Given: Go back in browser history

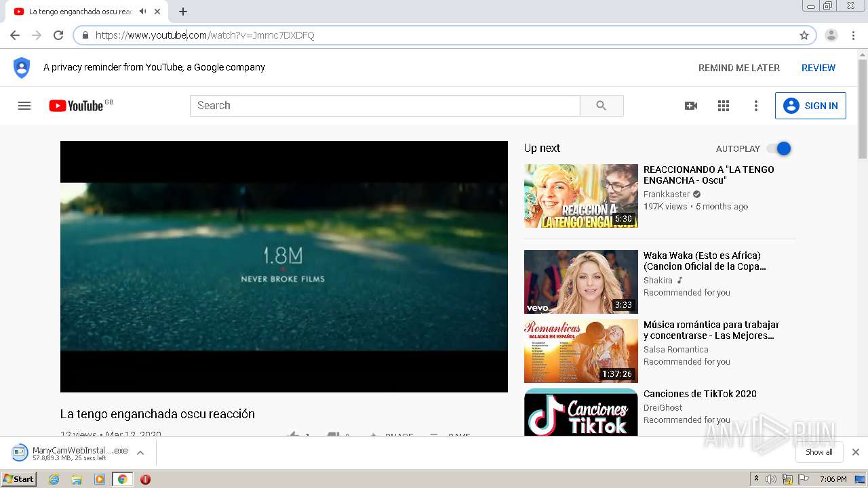Looking at the screenshot, I should pos(15,35).
